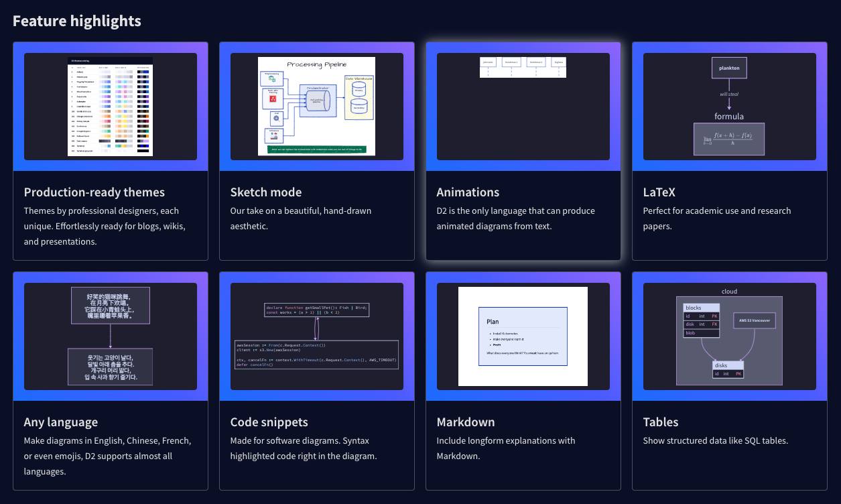Open the Code snippets diagram image

[317, 336]
